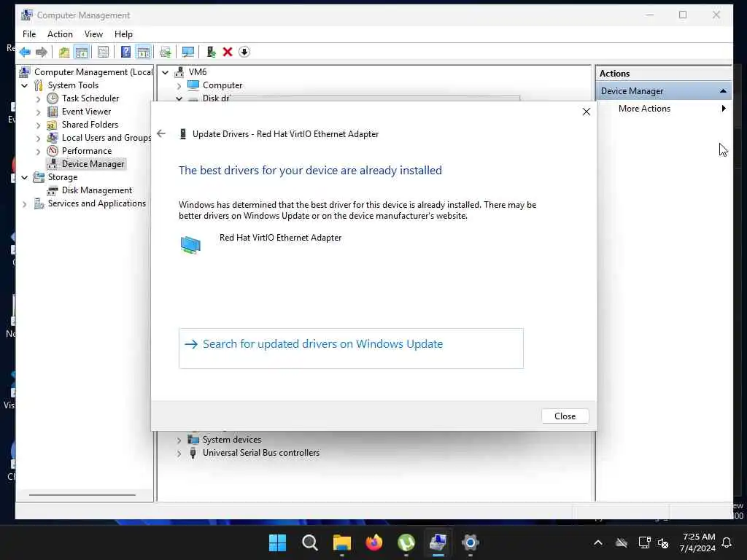Click the black down-arrow Disable device icon

[x=244, y=52]
